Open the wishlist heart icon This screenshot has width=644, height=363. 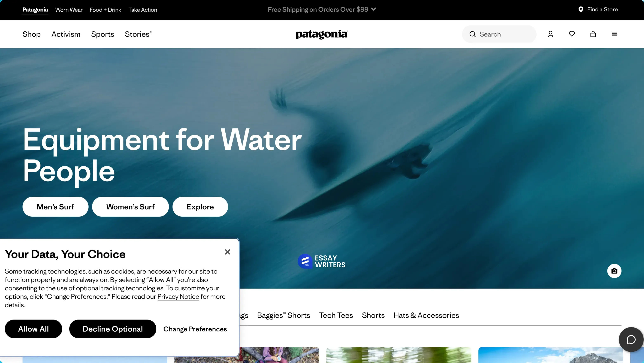(572, 34)
